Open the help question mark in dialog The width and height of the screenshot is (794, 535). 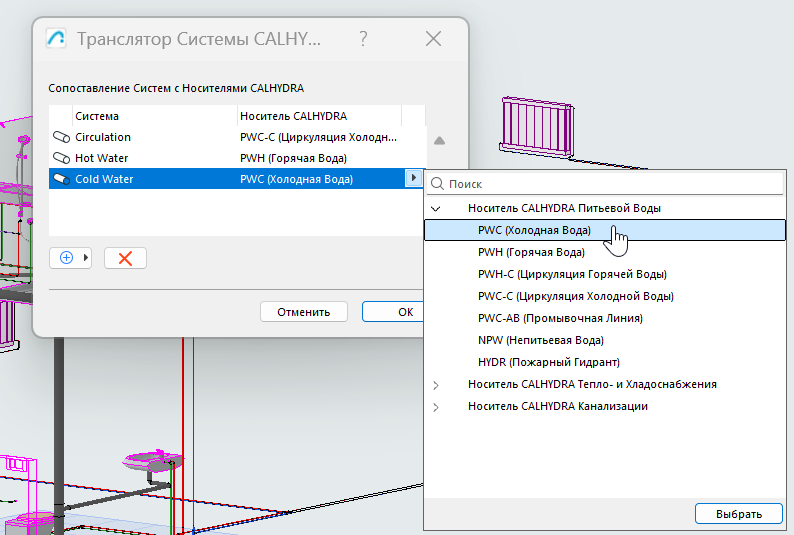[x=363, y=38]
